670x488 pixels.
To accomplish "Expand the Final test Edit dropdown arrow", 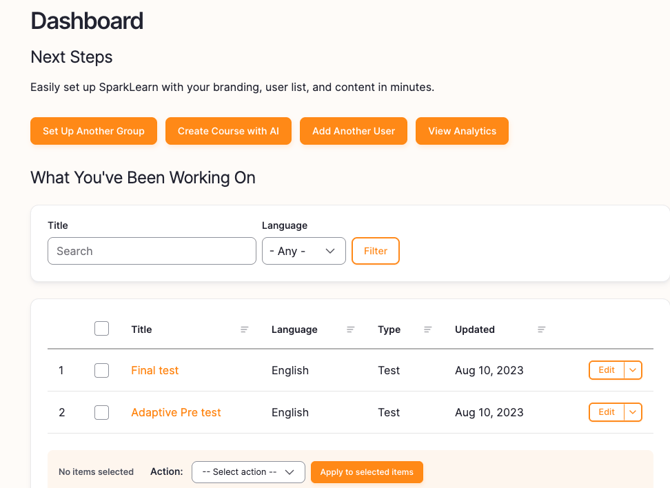I will [633, 370].
